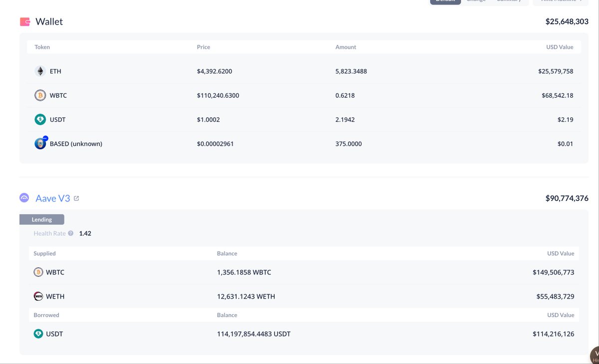Select the Default view tab
Viewport: 599px width, 364px height.
coord(444,1)
